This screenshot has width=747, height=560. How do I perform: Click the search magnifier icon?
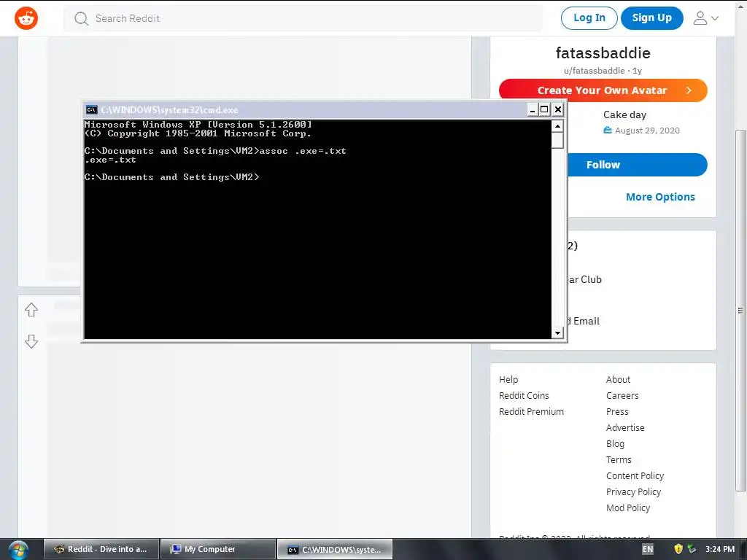pos(82,18)
